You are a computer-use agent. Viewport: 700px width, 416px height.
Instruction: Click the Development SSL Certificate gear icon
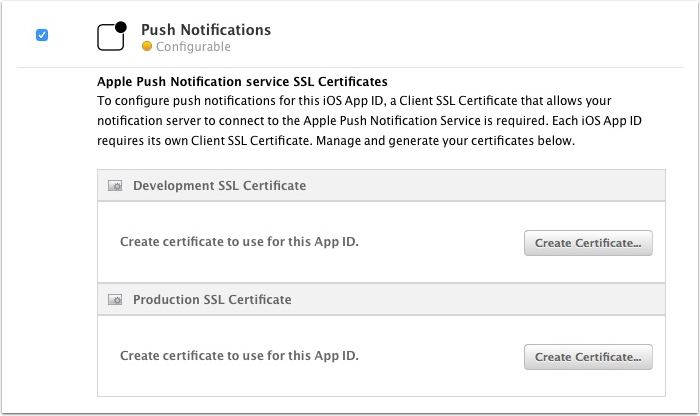(x=115, y=186)
